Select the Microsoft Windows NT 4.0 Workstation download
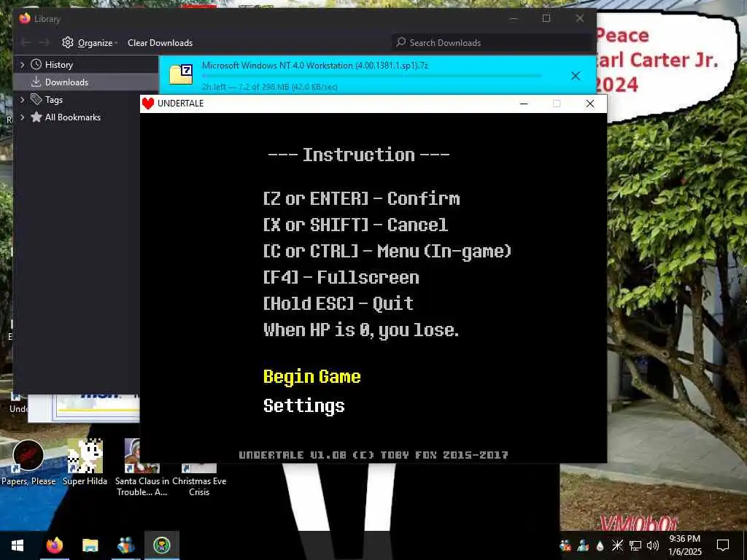Viewport: 747px width, 560px height. coord(377,75)
